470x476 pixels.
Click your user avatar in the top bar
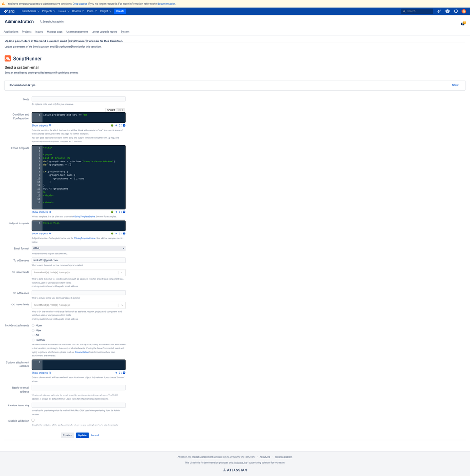464,11
